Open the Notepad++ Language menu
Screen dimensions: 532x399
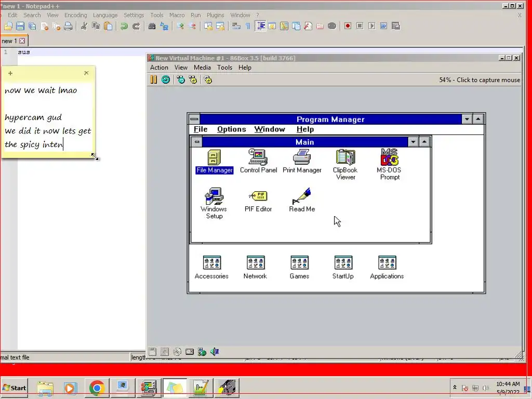tap(105, 15)
